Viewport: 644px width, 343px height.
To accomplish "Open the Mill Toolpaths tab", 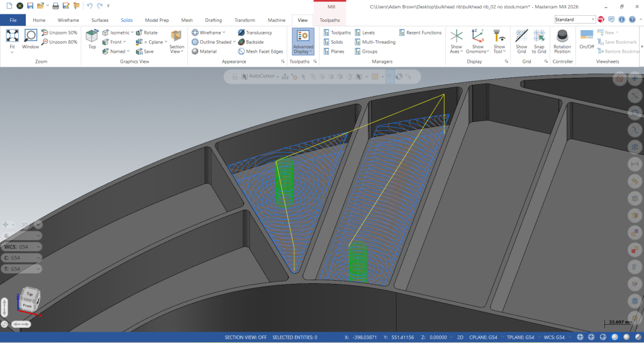I will coord(330,20).
